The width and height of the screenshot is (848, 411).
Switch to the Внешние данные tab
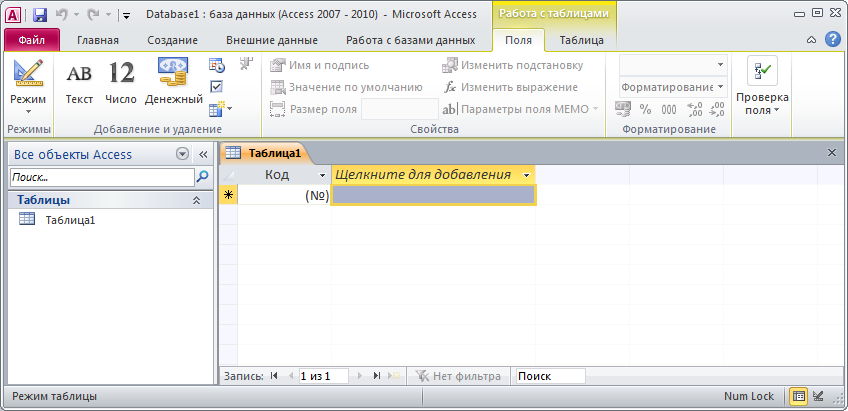tap(272, 40)
